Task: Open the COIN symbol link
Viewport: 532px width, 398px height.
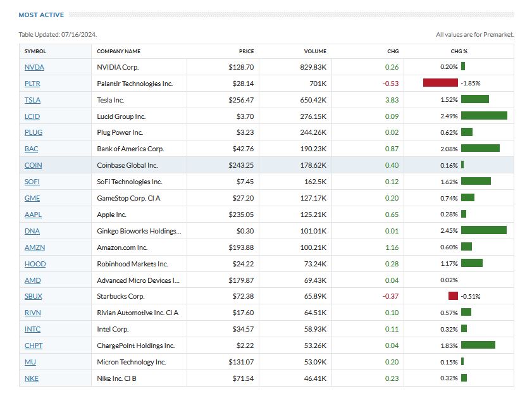Action: click(x=34, y=165)
